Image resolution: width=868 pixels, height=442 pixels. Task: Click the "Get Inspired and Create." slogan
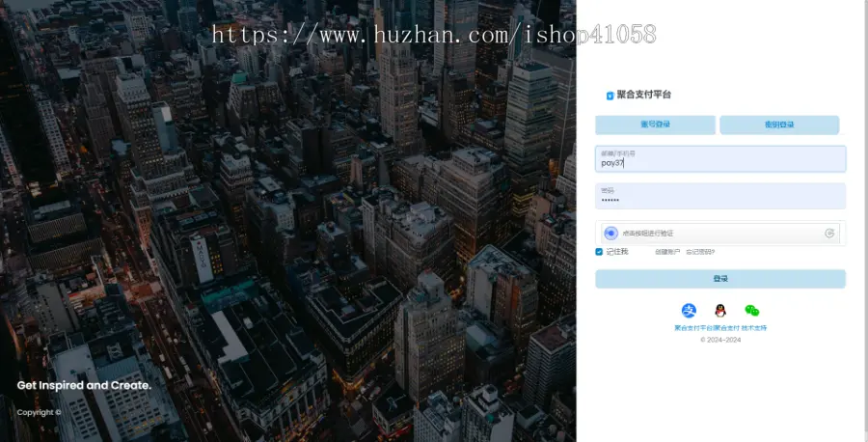coord(84,385)
